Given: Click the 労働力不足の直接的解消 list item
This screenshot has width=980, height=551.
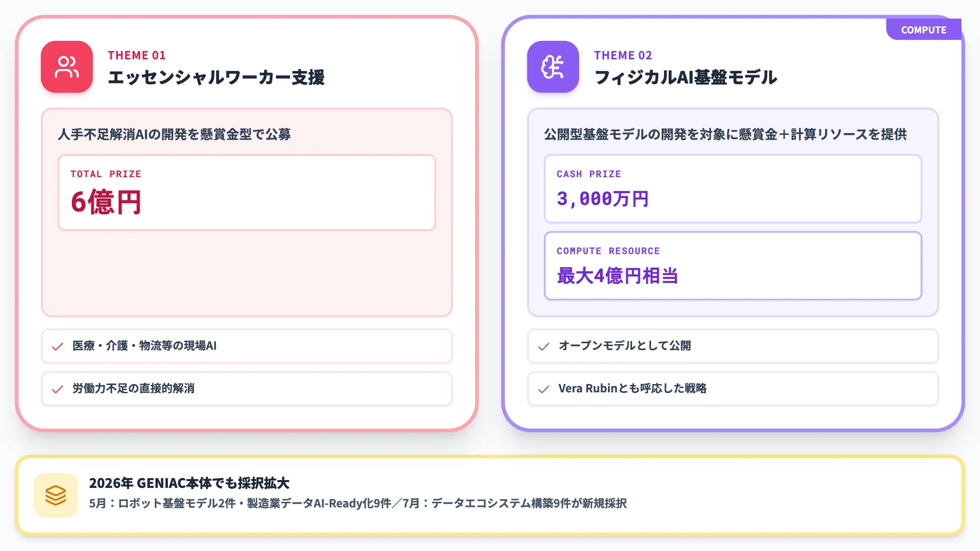Looking at the screenshot, I should click(247, 389).
